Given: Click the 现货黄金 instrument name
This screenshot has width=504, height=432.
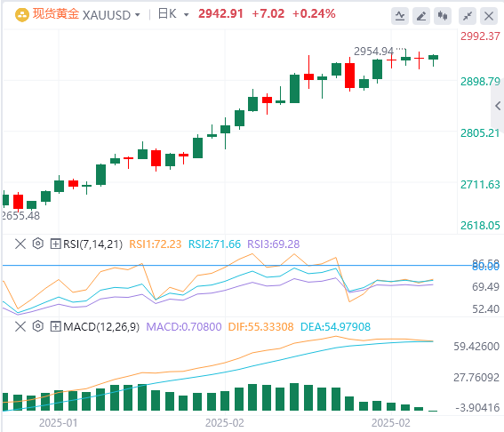Looking at the screenshot, I should (x=56, y=14).
